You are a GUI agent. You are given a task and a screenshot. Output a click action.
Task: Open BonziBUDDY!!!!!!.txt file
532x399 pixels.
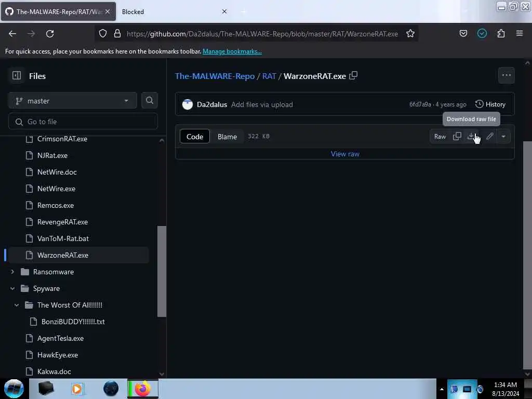(73, 322)
